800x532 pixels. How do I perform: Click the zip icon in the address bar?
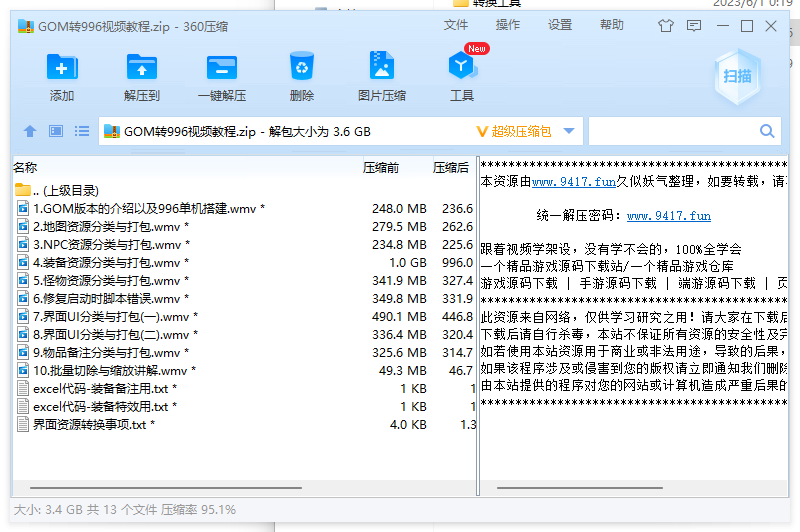pos(112,132)
